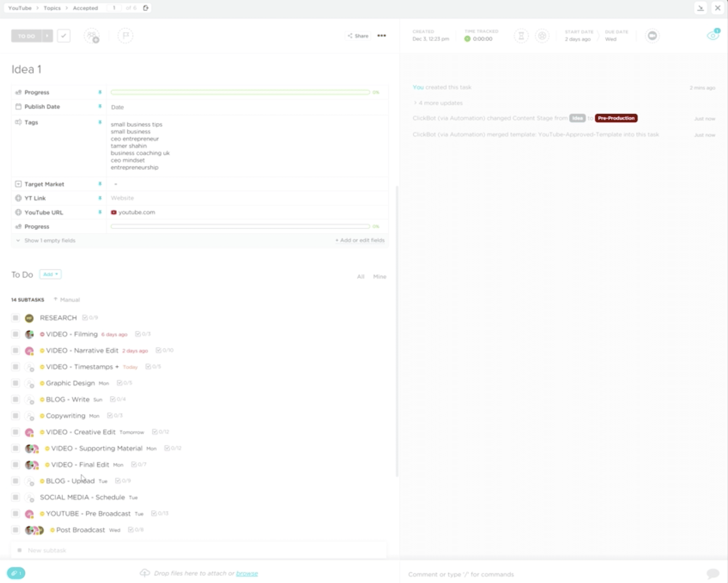Click Add or edit fields
The width and height of the screenshot is (728, 583).
pyautogui.click(x=360, y=240)
